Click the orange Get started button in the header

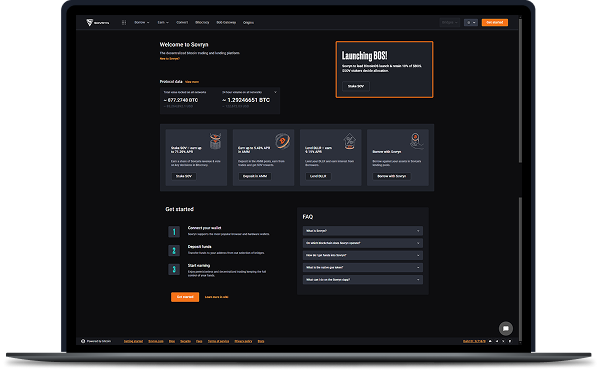[x=495, y=23]
